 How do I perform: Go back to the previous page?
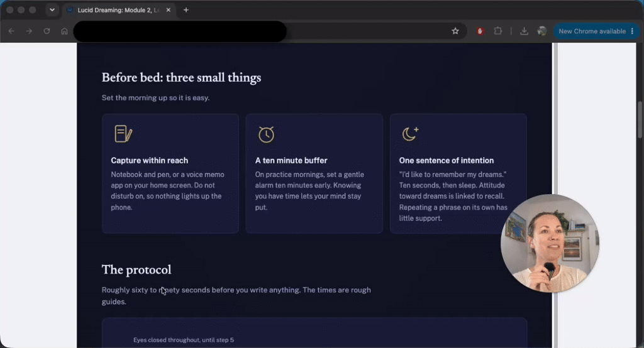(11, 31)
